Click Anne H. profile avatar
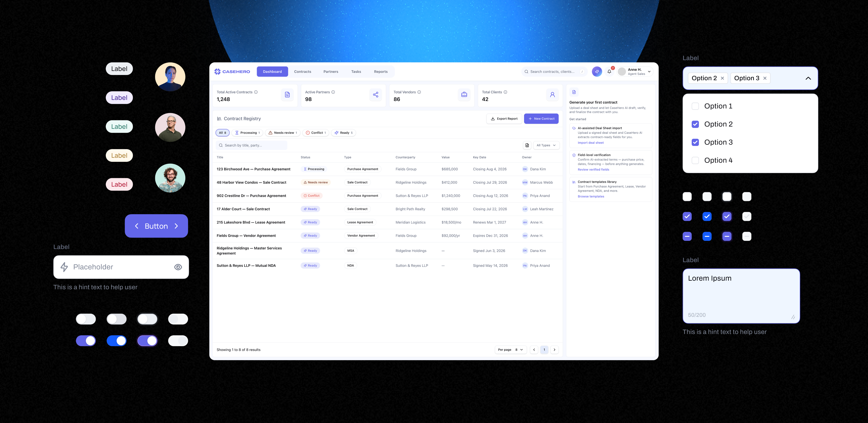The width and height of the screenshot is (868, 423). [622, 71]
